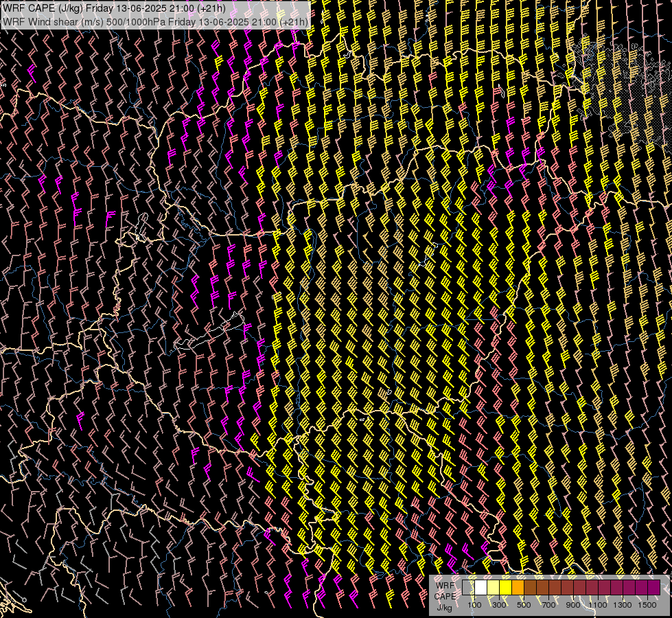Click the '900' legend value

[573, 605]
